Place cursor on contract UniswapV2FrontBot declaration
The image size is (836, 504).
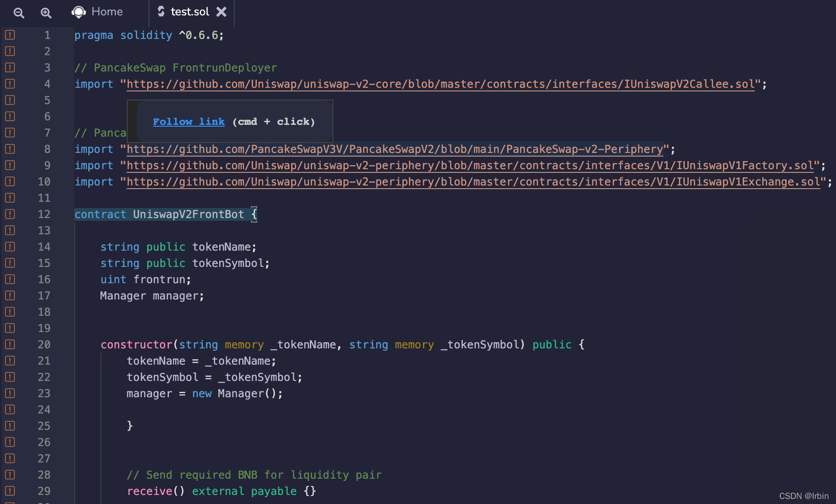[188, 214]
